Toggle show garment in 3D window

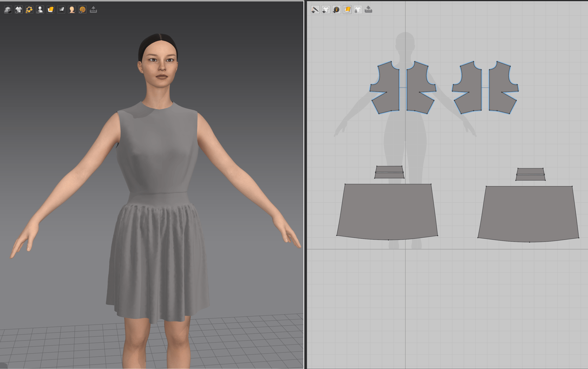pyautogui.click(x=18, y=10)
